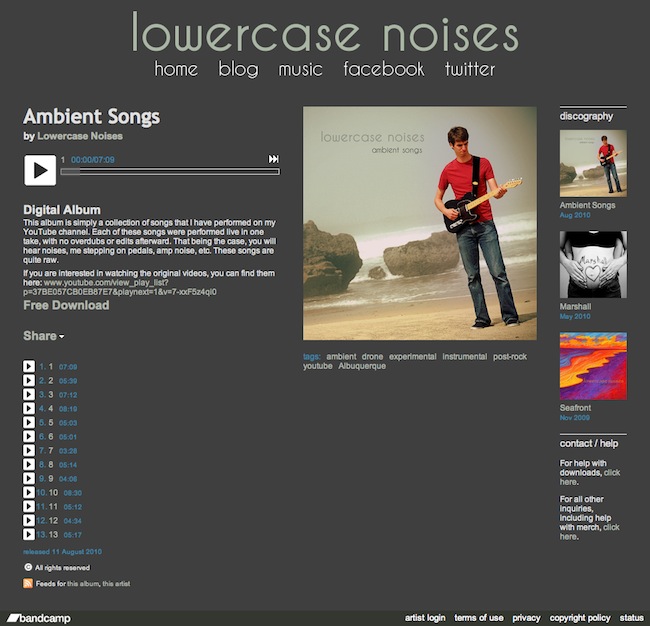Open the facebook navigation link

click(384, 69)
